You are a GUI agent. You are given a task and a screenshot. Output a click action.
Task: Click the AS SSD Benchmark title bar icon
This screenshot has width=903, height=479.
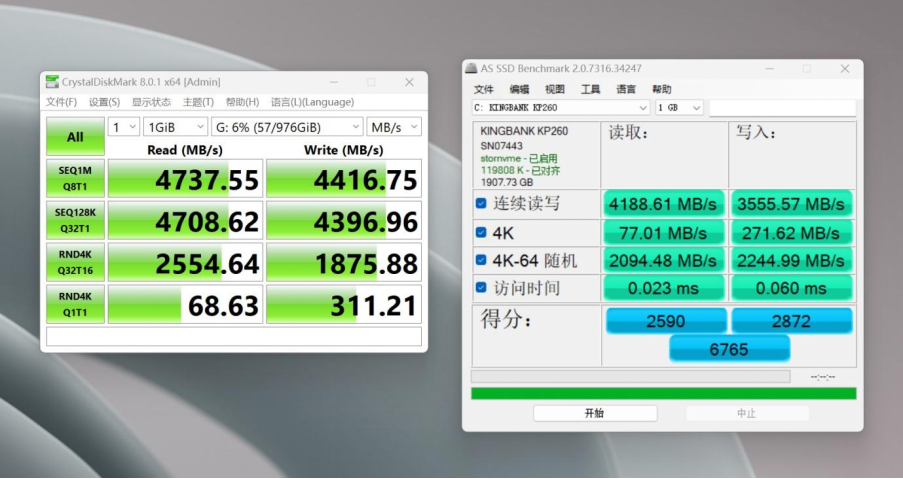click(471, 69)
